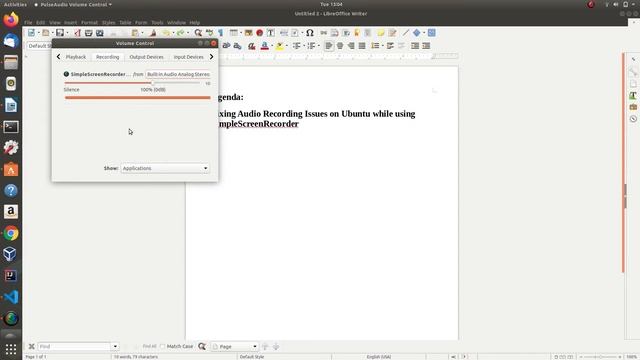This screenshot has width=640, height=360.
Task: Click Find and Replace icon in Find toolbar
Action: 202,347
